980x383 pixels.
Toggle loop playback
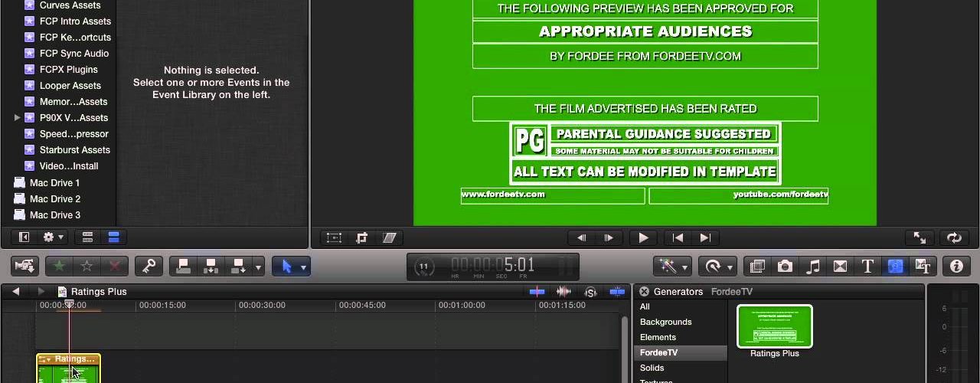954,238
